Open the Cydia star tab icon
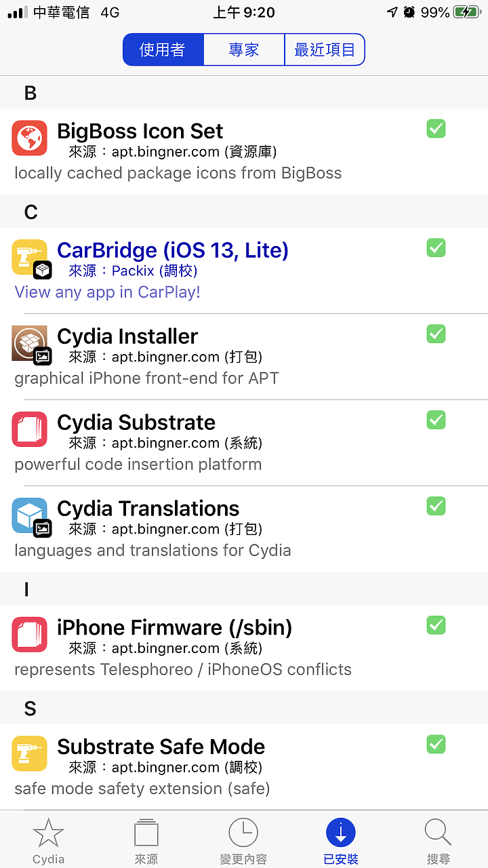Viewport: 488px width, 868px height. 49,833
